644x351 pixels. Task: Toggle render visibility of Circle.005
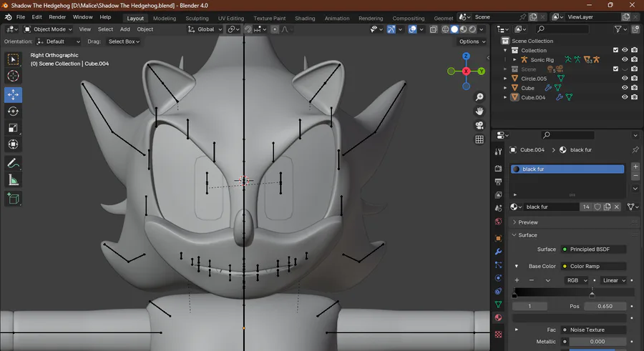pyautogui.click(x=634, y=79)
